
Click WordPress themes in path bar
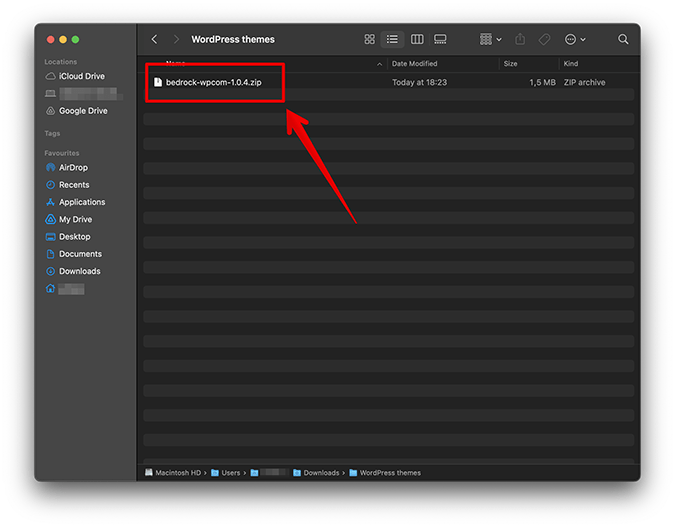click(x=385, y=473)
